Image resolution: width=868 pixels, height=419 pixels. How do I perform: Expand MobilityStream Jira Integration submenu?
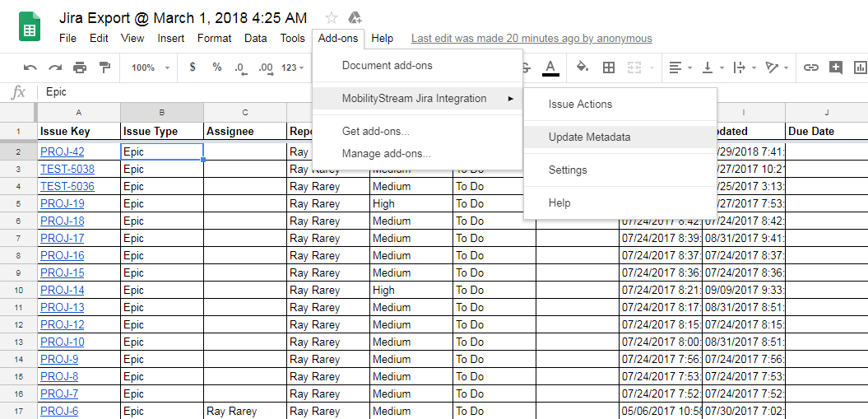click(x=416, y=99)
